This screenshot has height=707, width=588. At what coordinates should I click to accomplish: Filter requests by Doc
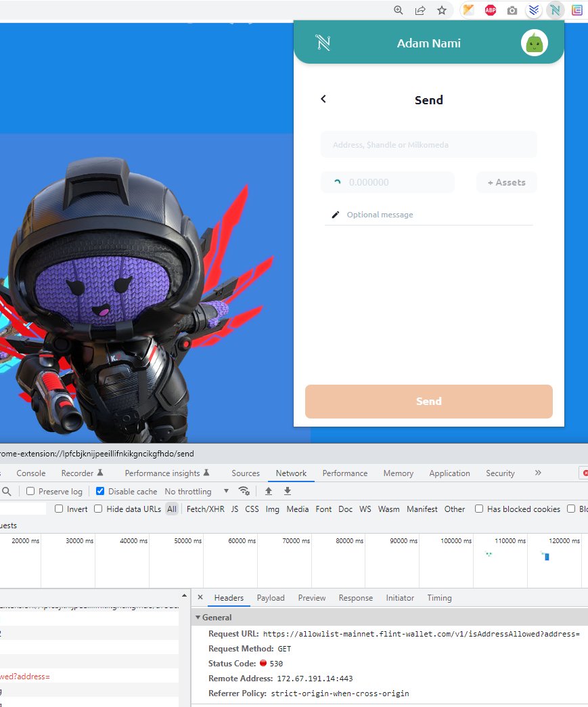pos(345,509)
